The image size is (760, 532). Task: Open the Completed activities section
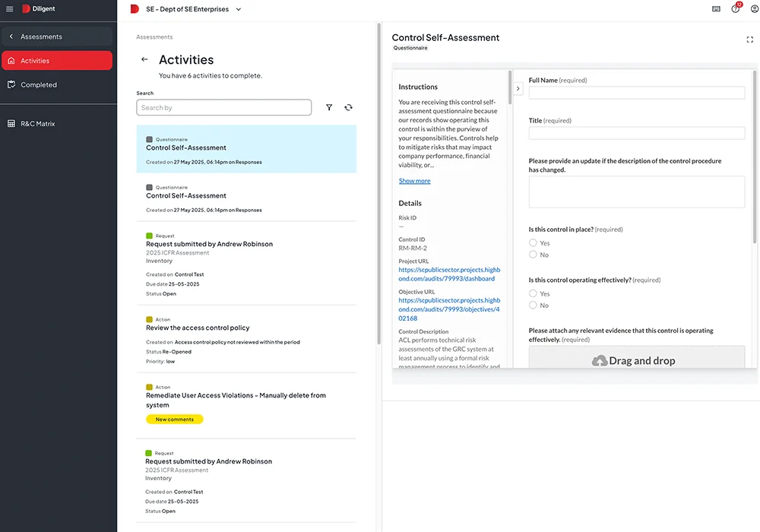pyautogui.click(x=36, y=84)
